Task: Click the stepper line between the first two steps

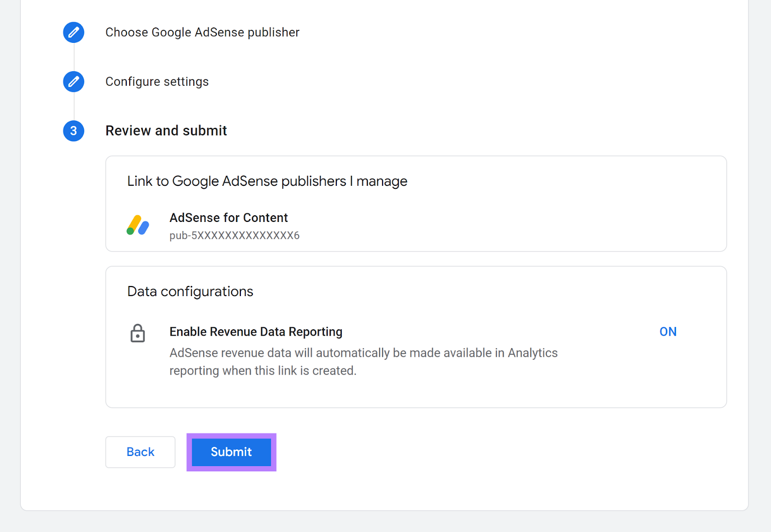Action: (x=74, y=57)
